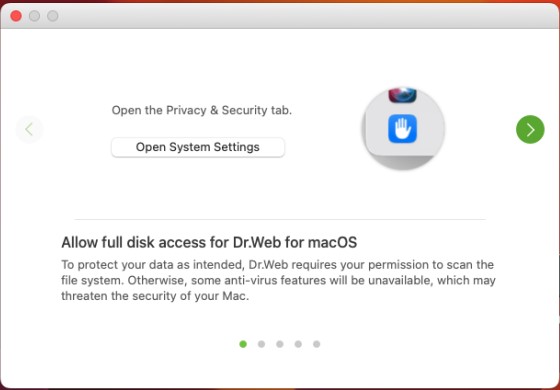The image size is (560, 390).
Task: Jump to the second page indicator dot
Action: click(261, 344)
